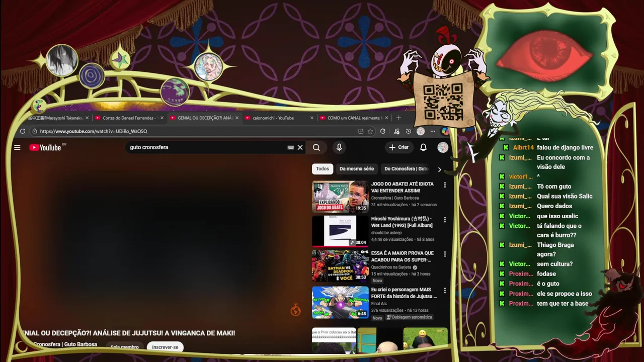Open browser history clock icon

click(409, 131)
